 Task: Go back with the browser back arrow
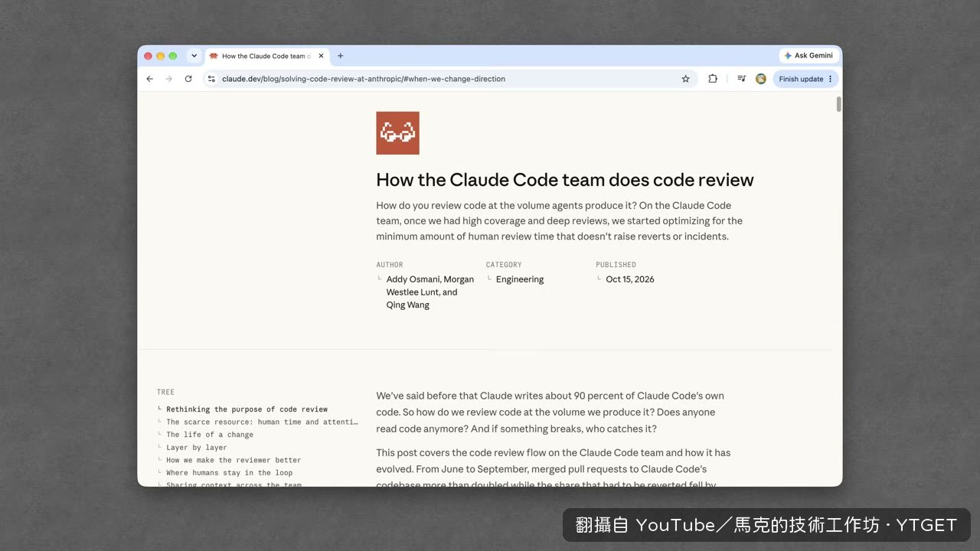click(x=149, y=79)
